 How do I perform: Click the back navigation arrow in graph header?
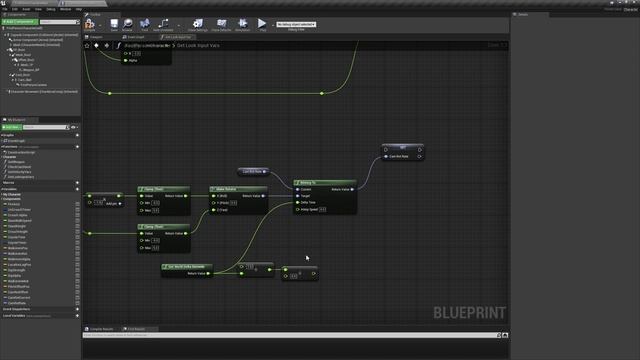pyautogui.click(x=97, y=46)
